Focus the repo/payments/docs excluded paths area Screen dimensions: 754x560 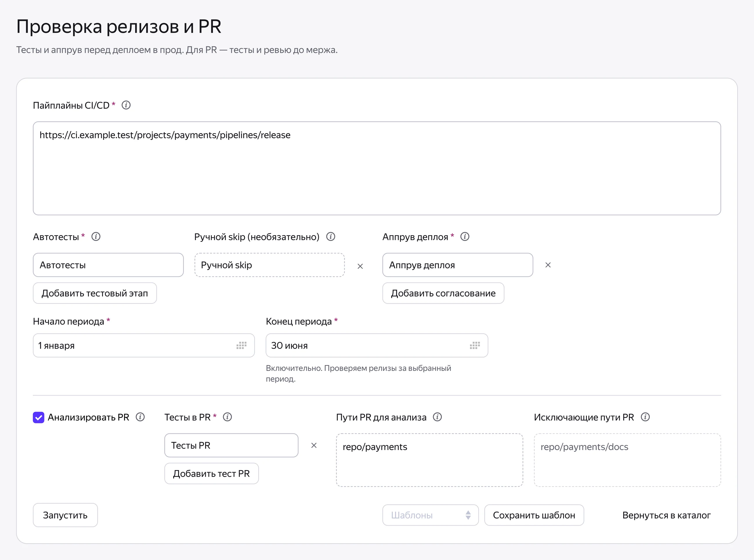click(628, 460)
